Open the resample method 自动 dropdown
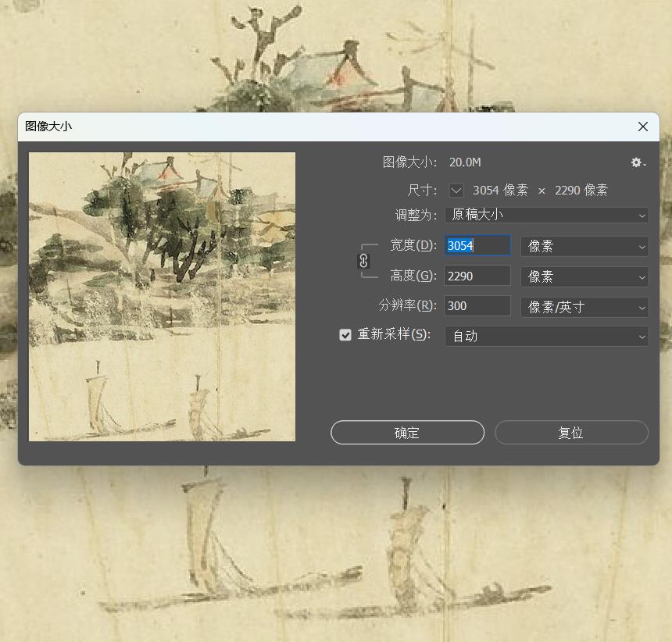Image resolution: width=672 pixels, height=642 pixels. pyautogui.click(x=546, y=336)
